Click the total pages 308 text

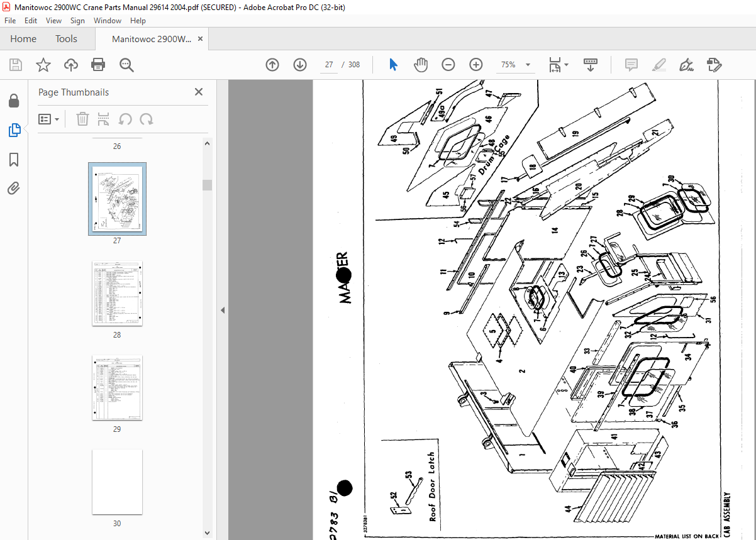point(354,65)
